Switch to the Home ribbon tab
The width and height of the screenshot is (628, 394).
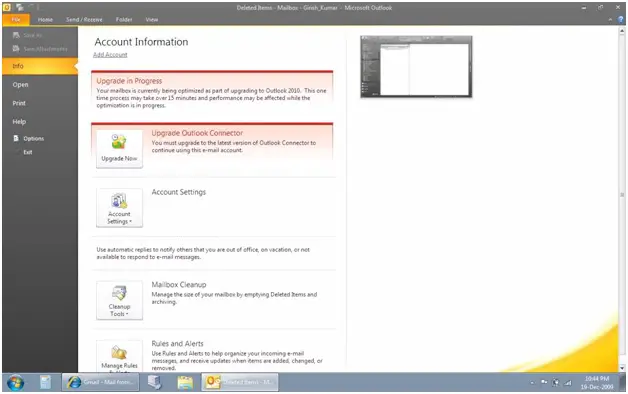(x=45, y=19)
